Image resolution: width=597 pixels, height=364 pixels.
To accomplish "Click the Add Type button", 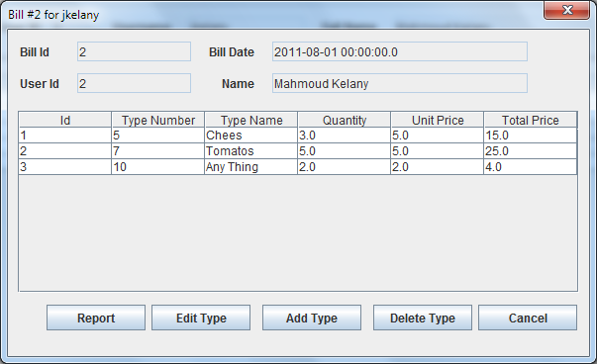I will point(312,318).
